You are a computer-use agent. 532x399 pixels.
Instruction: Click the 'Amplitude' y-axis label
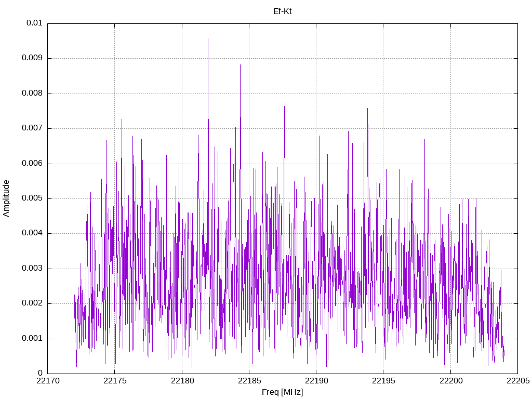pos(6,198)
